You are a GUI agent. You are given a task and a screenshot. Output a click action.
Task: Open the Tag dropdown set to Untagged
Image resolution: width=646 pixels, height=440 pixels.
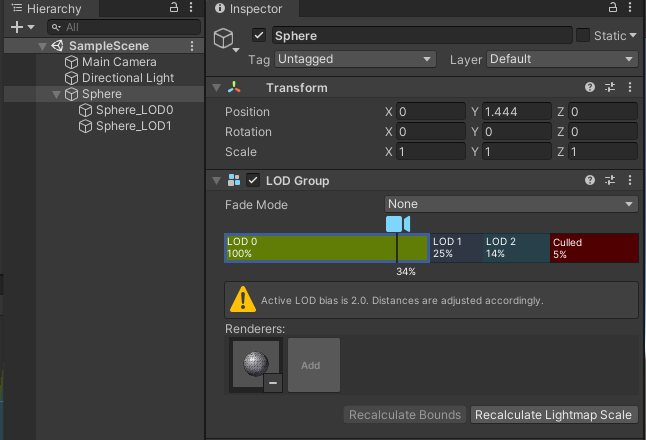tap(355, 59)
